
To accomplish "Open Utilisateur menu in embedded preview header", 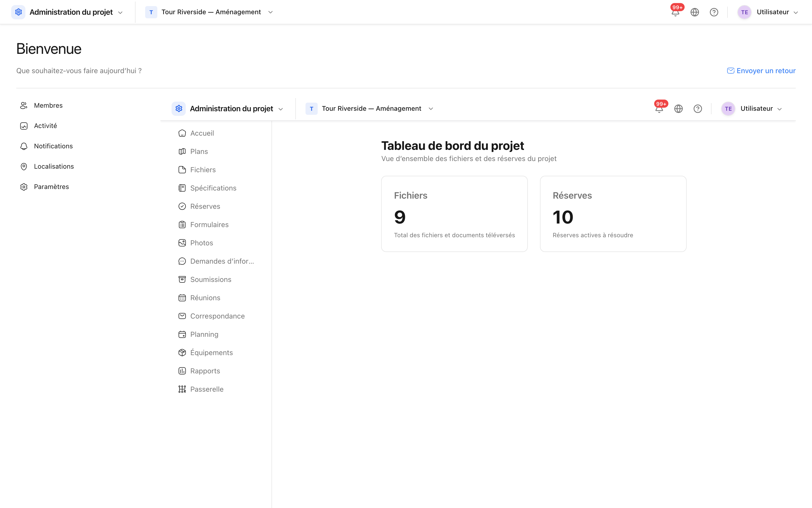I will click(752, 109).
